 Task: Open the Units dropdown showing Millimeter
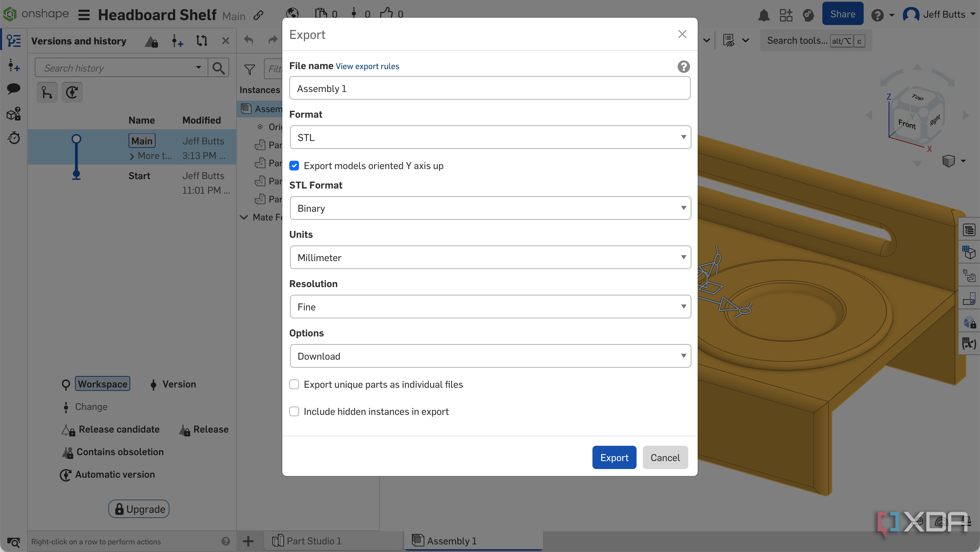pos(490,257)
